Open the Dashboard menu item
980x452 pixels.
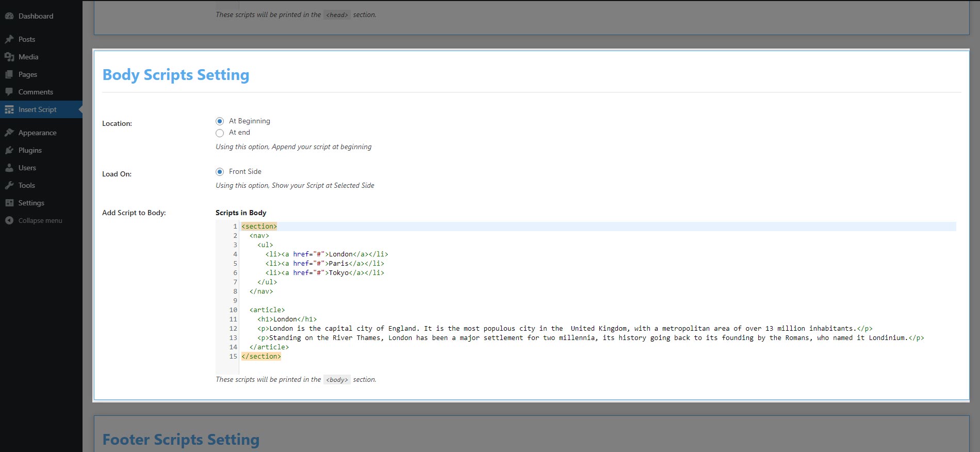tap(41, 16)
